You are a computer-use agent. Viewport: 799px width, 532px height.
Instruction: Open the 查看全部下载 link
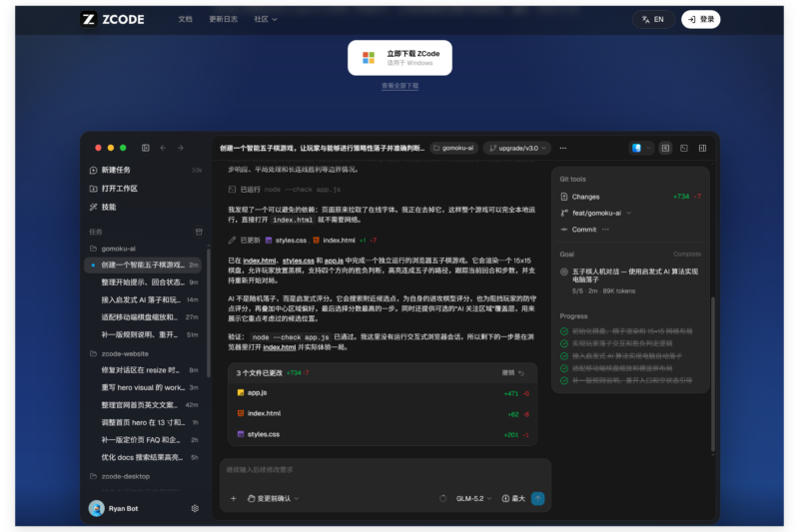(x=400, y=86)
